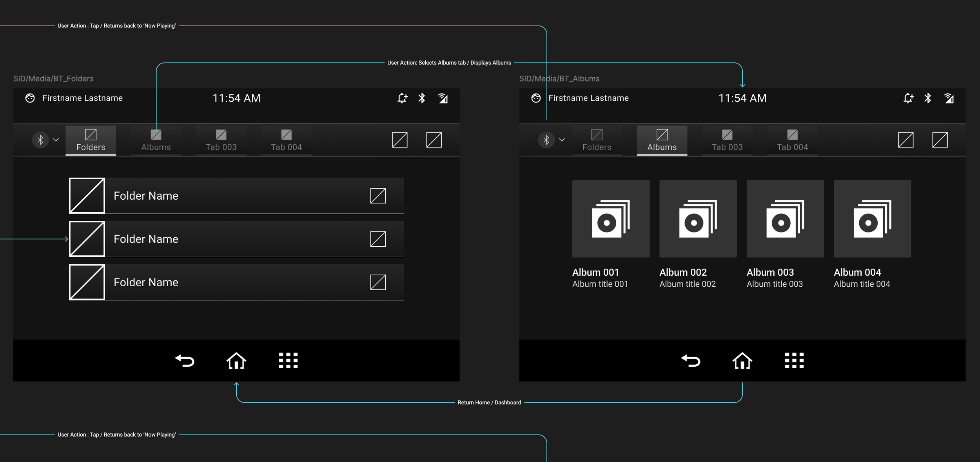Click the profile avatar on Folders screen

pyautogui.click(x=30, y=98)
